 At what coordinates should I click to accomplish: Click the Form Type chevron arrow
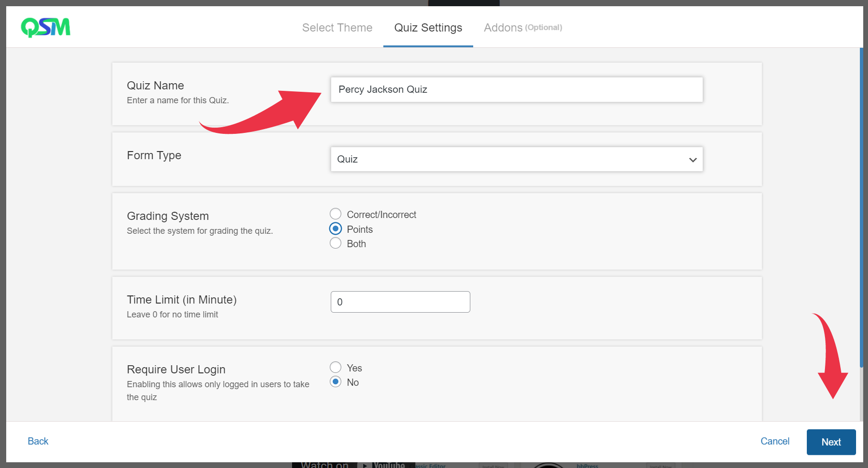point(693,160)
